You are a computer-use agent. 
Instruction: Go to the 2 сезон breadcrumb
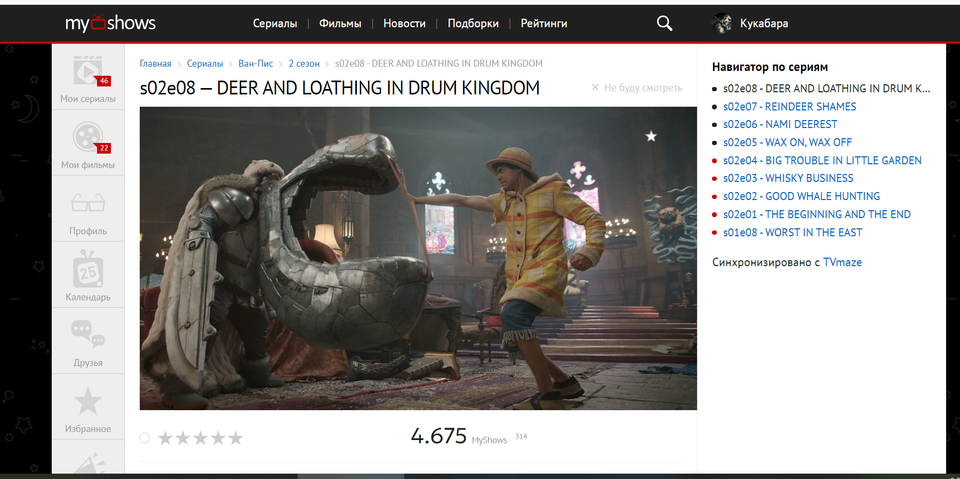(304, 63)
